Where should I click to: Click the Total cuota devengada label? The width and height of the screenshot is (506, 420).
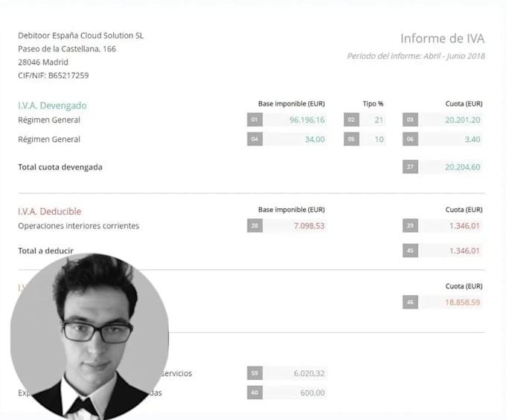[x=60, y=167]
